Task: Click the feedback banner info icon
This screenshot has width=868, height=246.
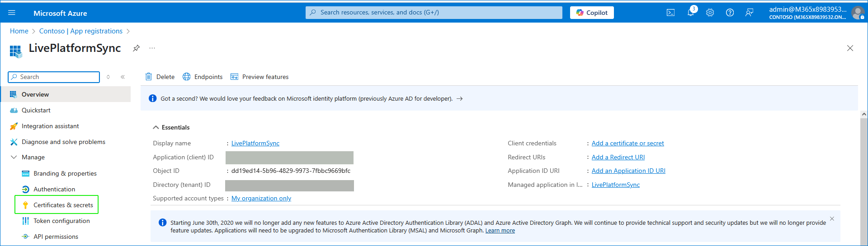Action: (x=153, y=98)
